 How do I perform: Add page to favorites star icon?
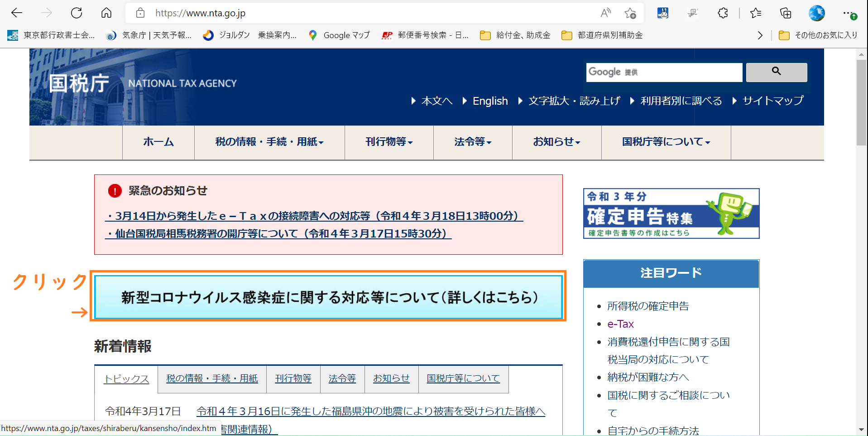point(630,13)
